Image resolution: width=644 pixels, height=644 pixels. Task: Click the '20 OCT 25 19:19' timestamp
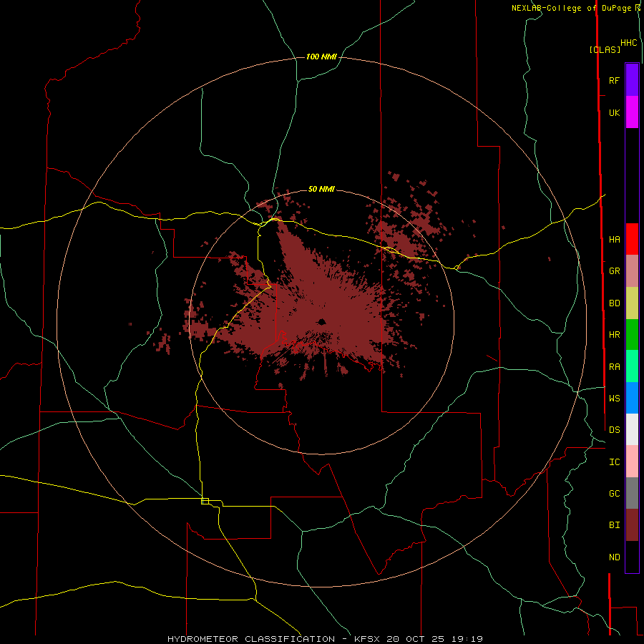(x=434, y=639)
